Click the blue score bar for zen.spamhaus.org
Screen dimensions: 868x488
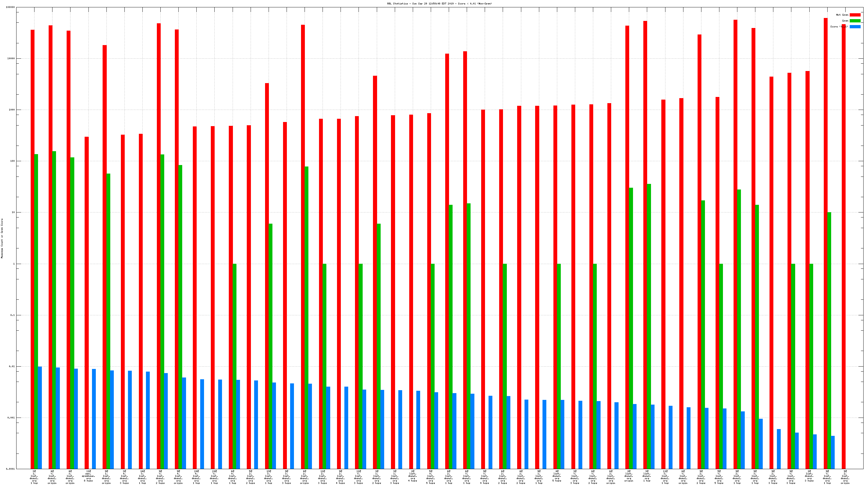[x=94, y=419]
